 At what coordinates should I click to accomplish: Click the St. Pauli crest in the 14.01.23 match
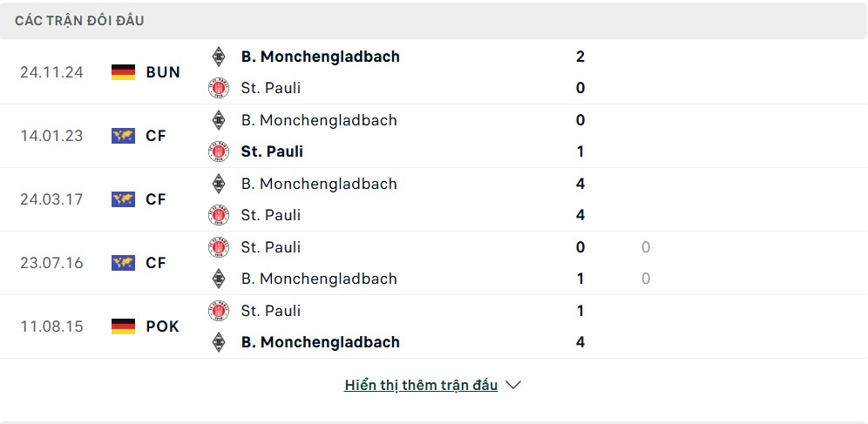point(219,152)
